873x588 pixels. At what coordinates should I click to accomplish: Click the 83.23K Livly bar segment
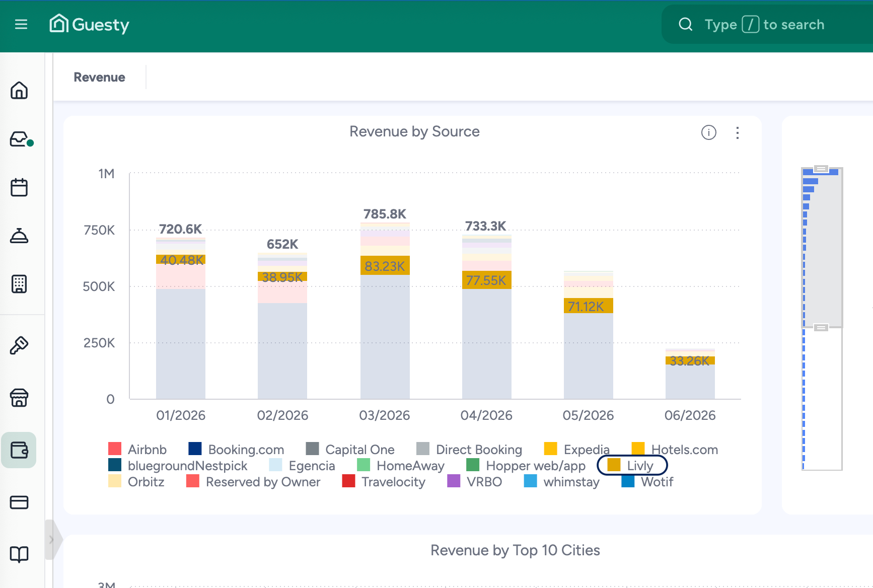pyautogui.click(x=385, y=265)
